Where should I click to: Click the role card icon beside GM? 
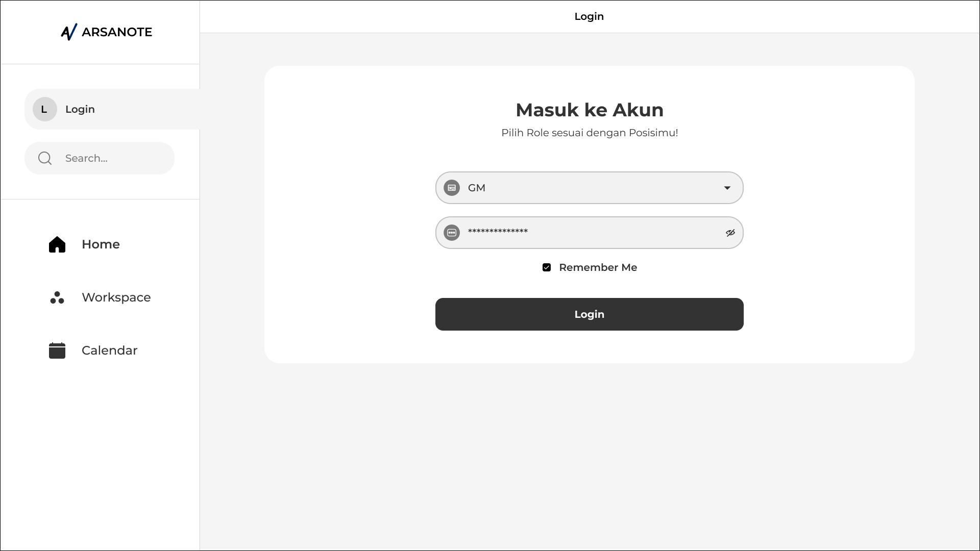click(452, 188)
